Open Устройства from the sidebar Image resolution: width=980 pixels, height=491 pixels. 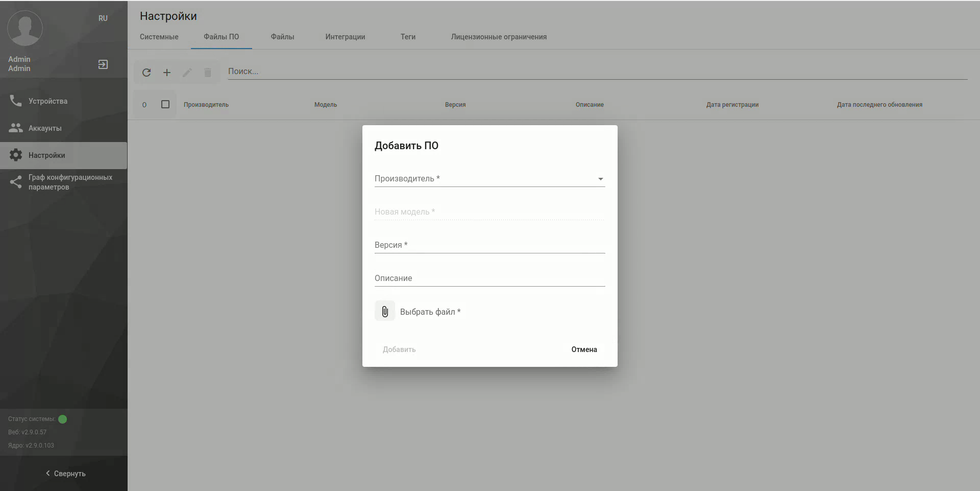[48, 101]
